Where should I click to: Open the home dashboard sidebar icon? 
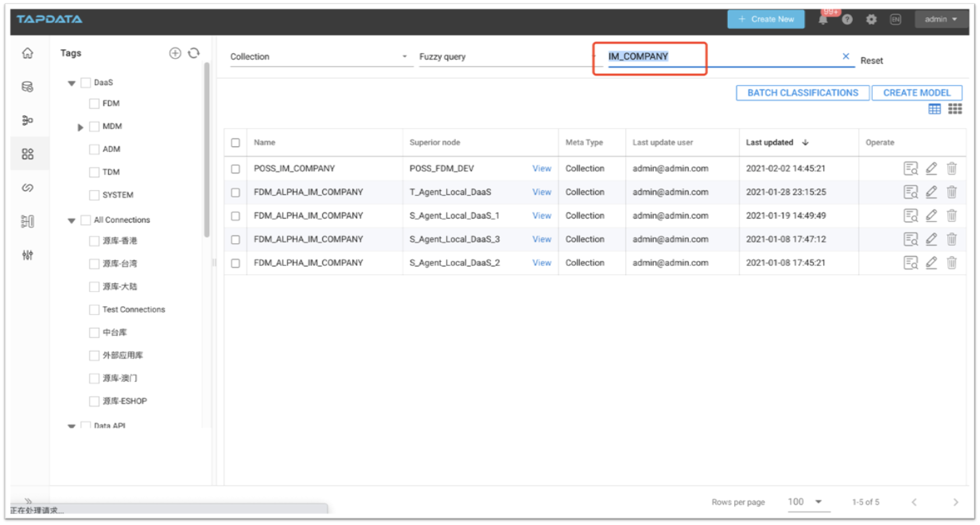[27, 53]
